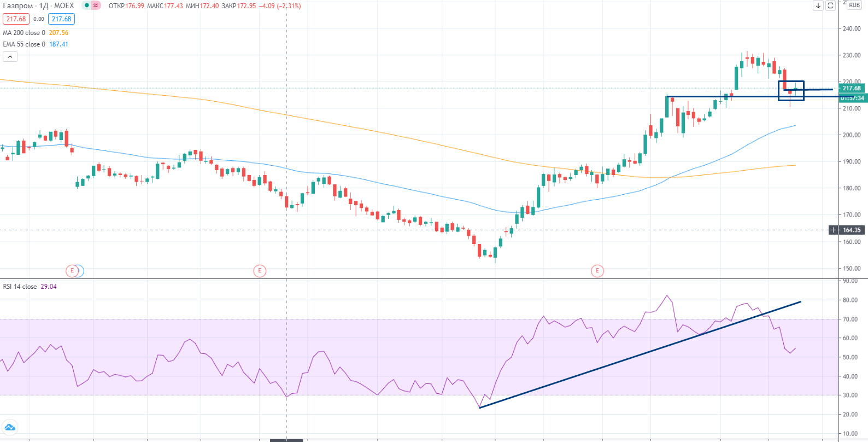Viewport: 868px width, 442px height.
Task: Select the EMA 55 close indicator legend
Action: (x=24, y=44)
